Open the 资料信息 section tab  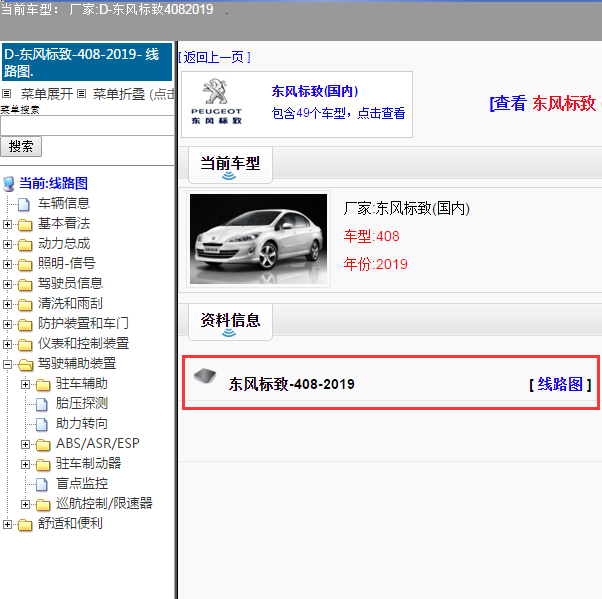pos(230,322)
